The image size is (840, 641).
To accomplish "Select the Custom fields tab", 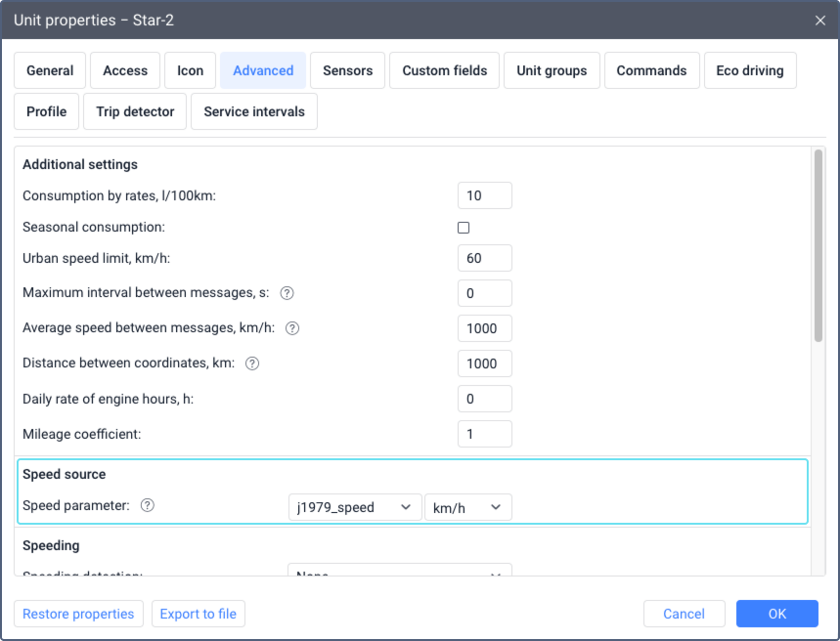I will [445, 70].
